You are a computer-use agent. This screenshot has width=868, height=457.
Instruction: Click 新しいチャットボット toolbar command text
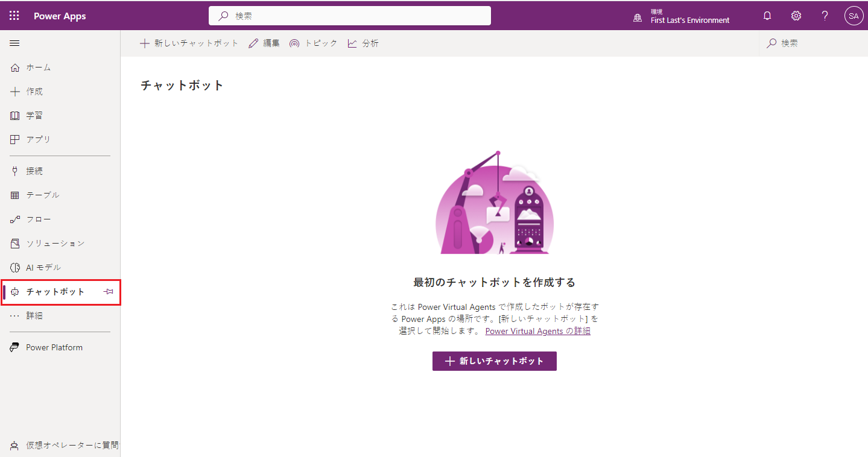point(197,43)
